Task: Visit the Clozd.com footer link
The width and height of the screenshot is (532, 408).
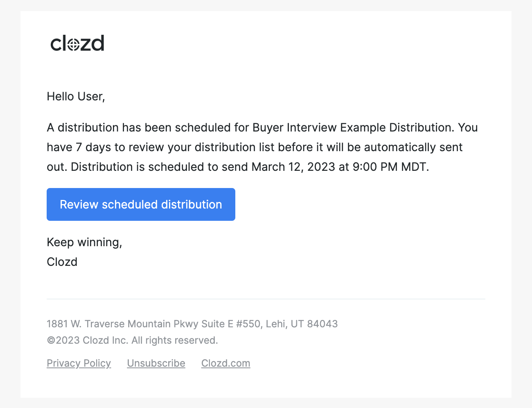Action: [225, 363]
